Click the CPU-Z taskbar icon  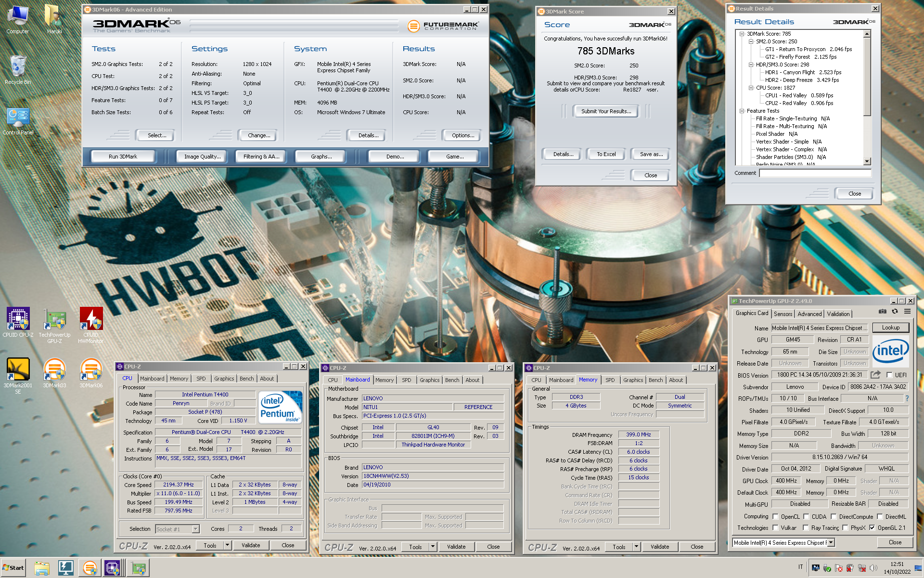click(112, 568)
